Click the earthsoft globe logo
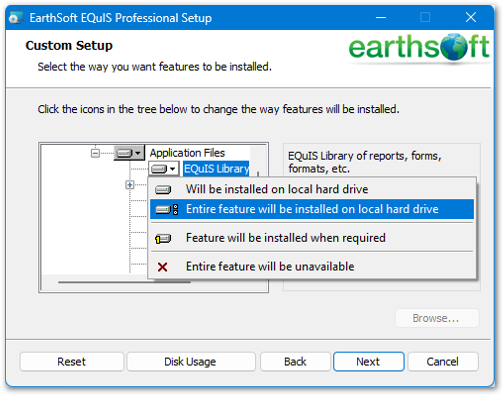The width and height of the screenshot is (504, 396). (x=455, y=47)
